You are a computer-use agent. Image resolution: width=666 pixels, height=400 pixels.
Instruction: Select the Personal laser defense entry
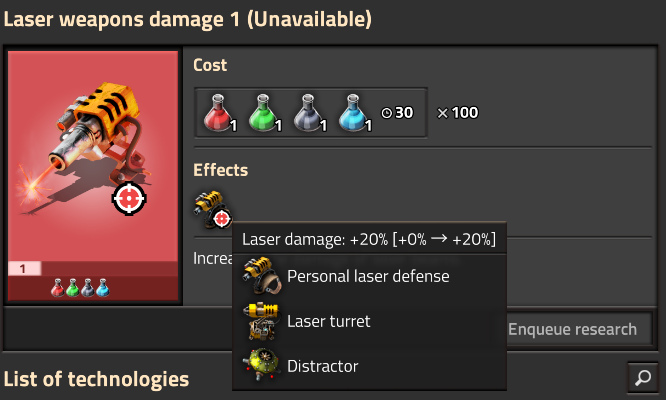(x=370, y=276)
